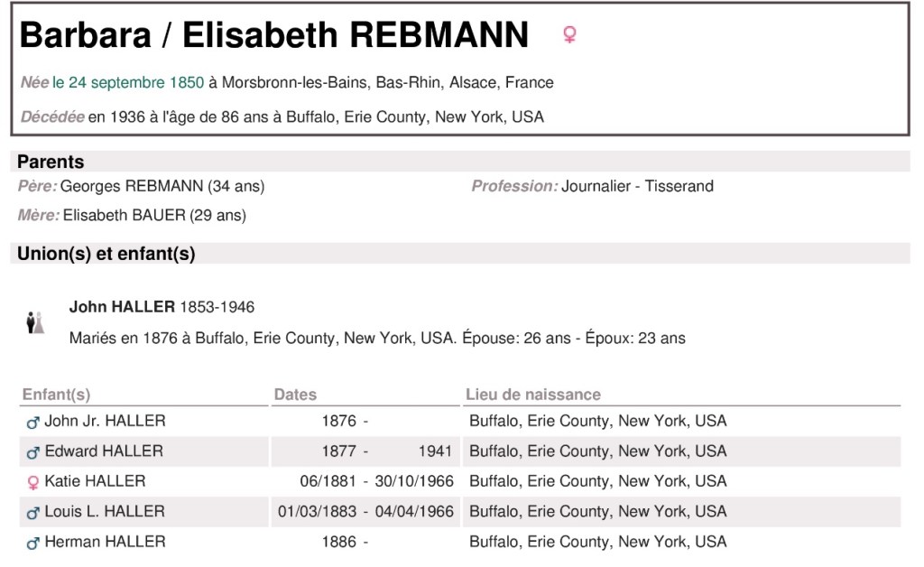
Task: Click the Barbara / Elisabeth REBMANN title
Action: [273, 35]
